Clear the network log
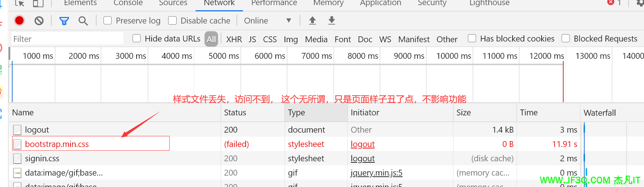 point(39,21)
